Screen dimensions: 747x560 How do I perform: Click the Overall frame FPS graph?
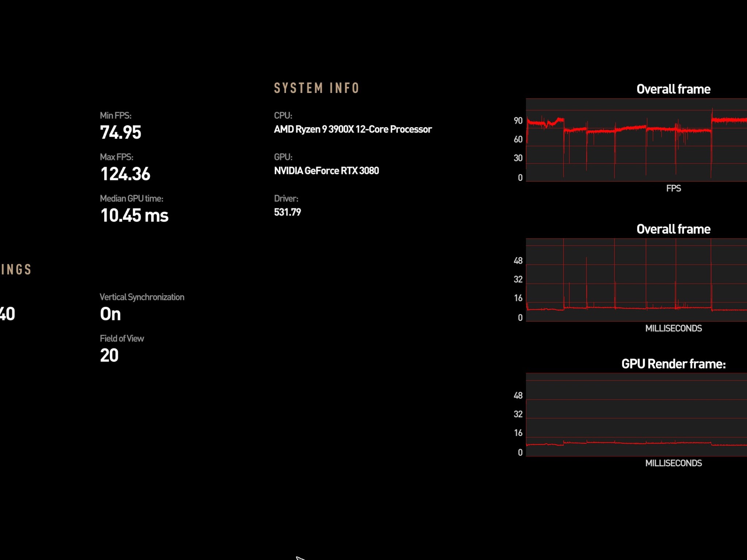(x=636, y=140)
